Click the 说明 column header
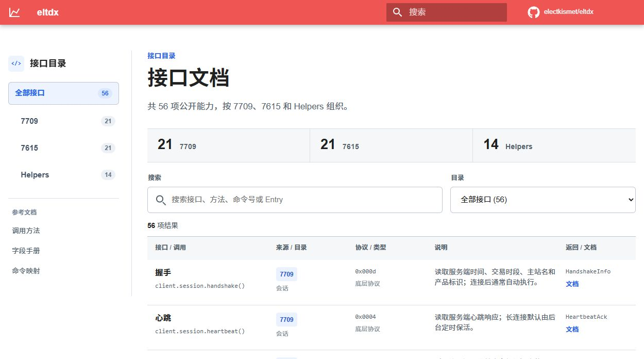Screen dimensions: 644x359 click(x=441, y=248)
